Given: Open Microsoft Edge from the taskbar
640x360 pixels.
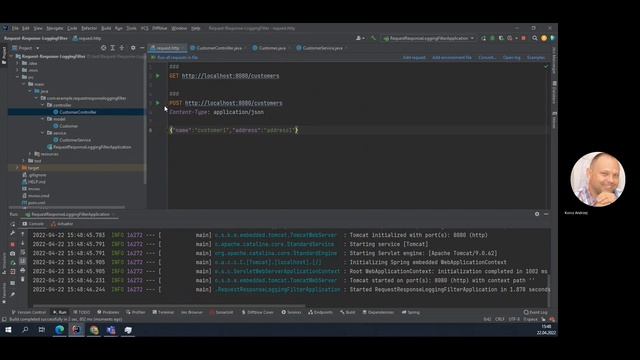Looking at the screenshot, I should pos(60,330).
